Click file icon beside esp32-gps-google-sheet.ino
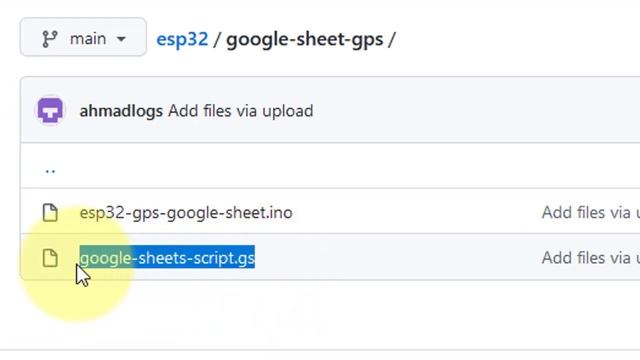 coord(50,213)
